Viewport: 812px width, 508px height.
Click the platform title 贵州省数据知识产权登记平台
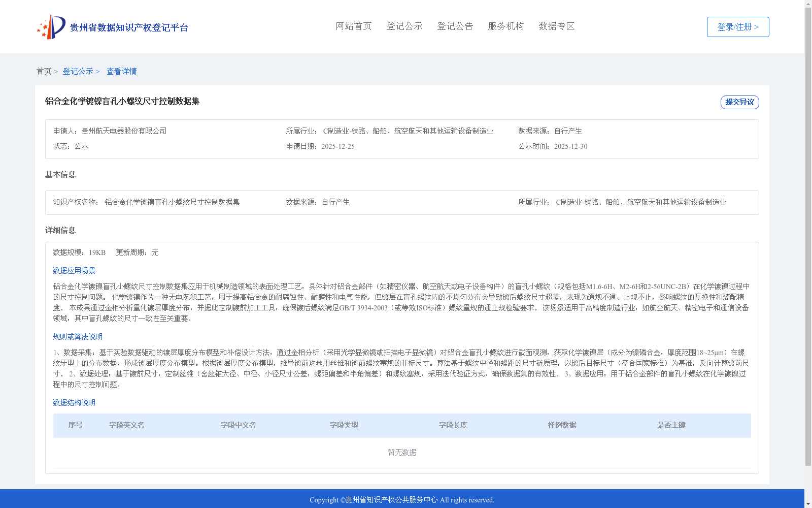(x=129, y=27)
